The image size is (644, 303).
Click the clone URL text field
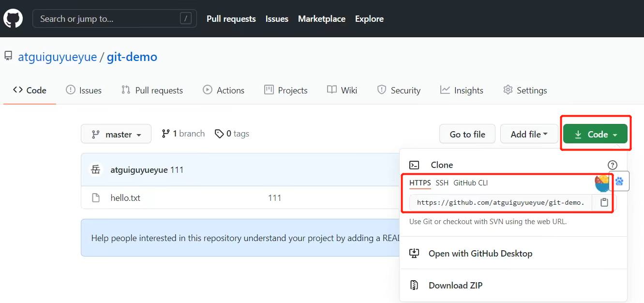point(501,203)
